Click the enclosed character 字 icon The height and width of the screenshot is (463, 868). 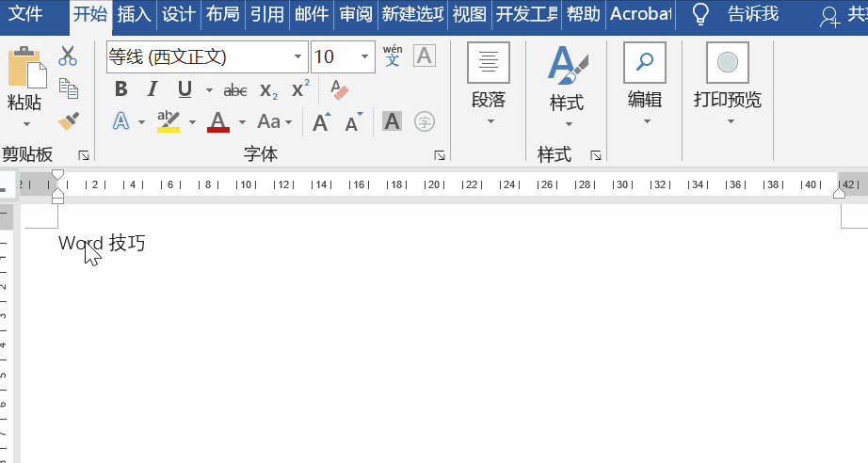pyautogui.click(x=425, y=121)
